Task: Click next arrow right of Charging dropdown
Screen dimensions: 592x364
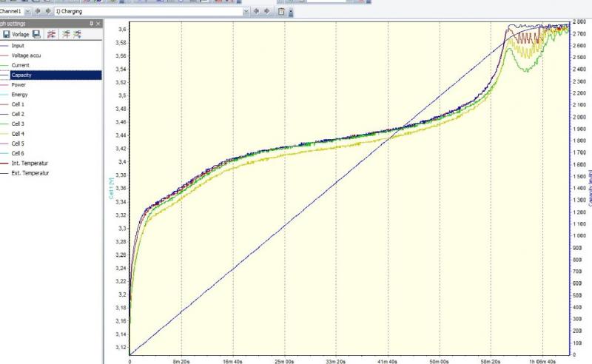Action: [x=267, y=12]
